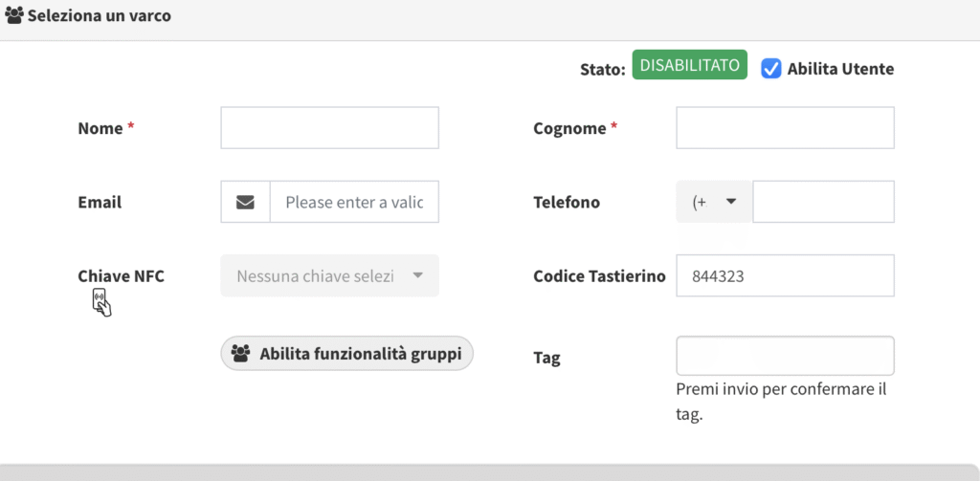Open the phone country code dropdown

coord(714,202)
